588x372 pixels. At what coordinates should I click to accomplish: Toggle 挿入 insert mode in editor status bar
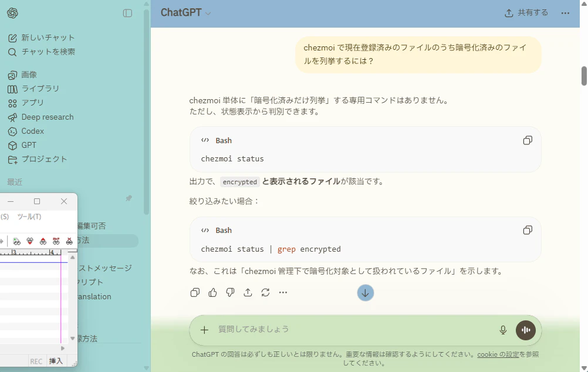(56, 361)
